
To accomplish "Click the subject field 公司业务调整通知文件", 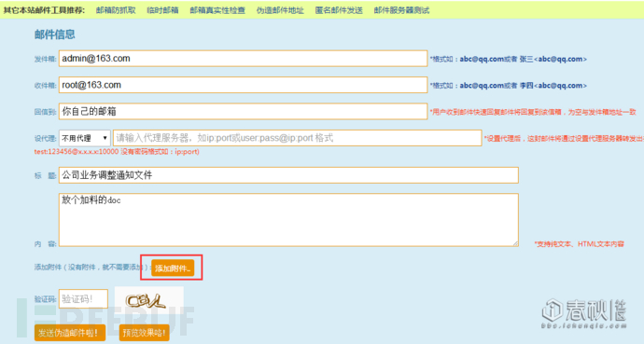I will [x=288, y=175].
